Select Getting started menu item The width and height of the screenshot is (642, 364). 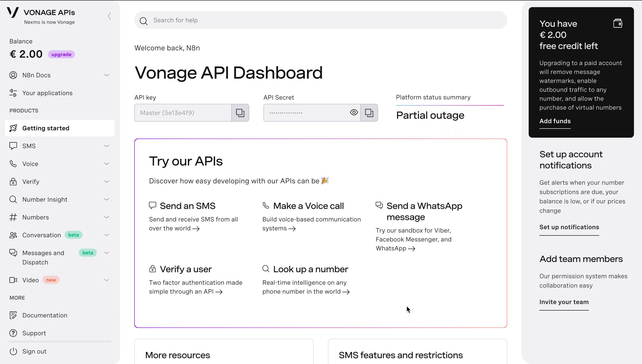tap(46, 128)
